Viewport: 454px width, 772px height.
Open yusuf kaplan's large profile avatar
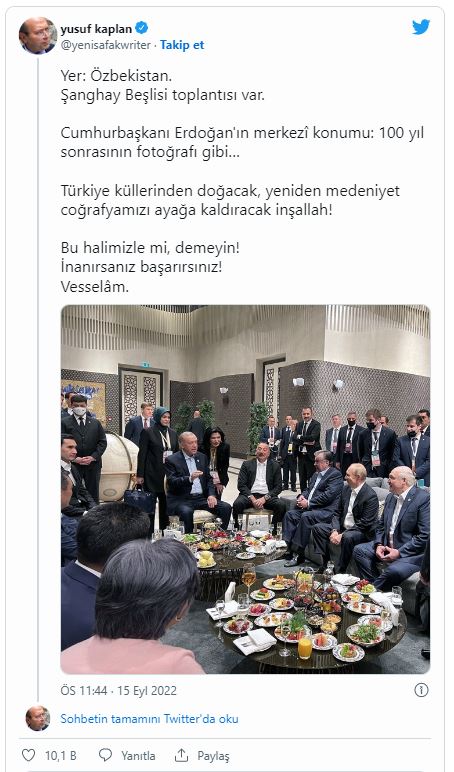(x=38, y=35)
